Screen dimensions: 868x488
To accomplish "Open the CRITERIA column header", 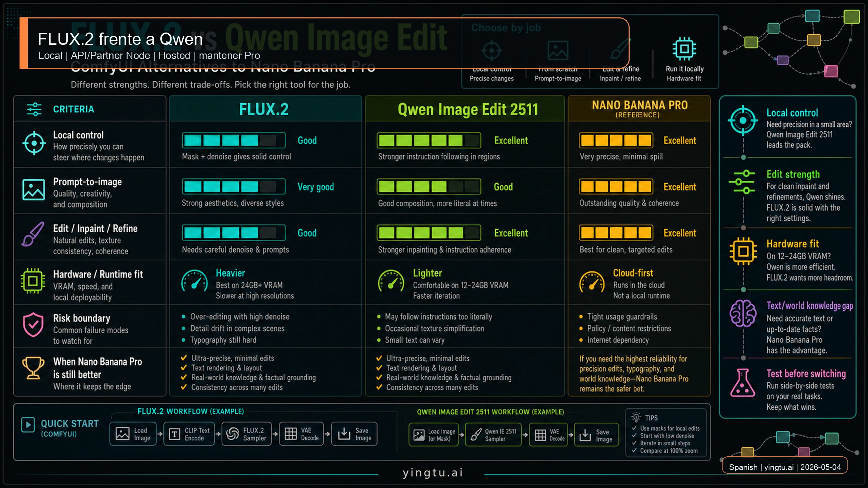I will pyautogui.click(x=90, y=109).
